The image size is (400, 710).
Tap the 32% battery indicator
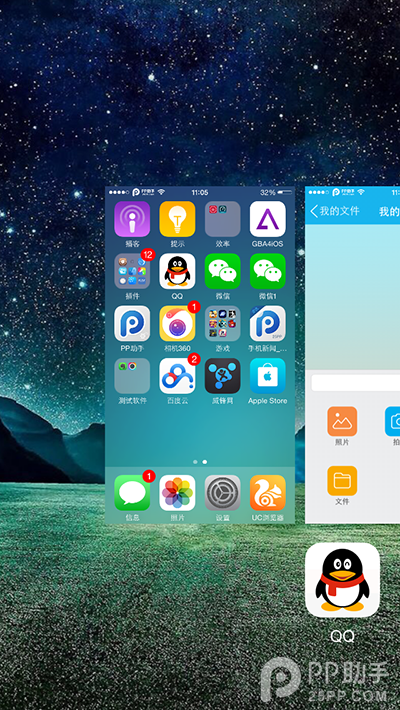pos(275,192)
